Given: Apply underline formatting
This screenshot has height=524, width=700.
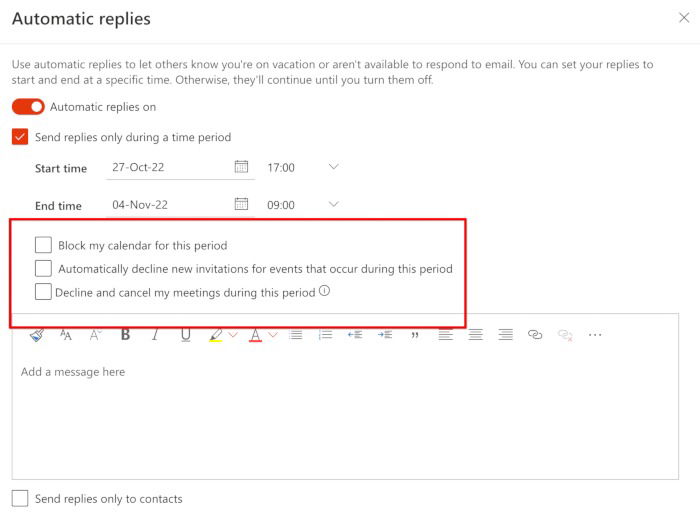Looking at the screenshot, I should click(186, 335).
